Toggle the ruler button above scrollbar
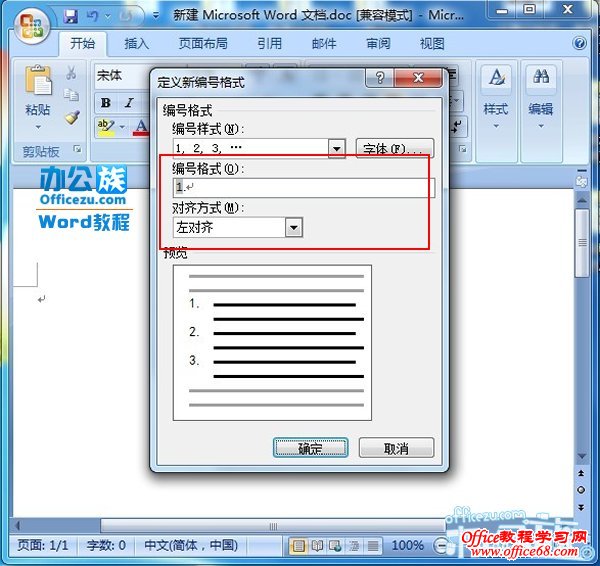The width and height of the screenshot is (600, 566). (x=582, y=181)
